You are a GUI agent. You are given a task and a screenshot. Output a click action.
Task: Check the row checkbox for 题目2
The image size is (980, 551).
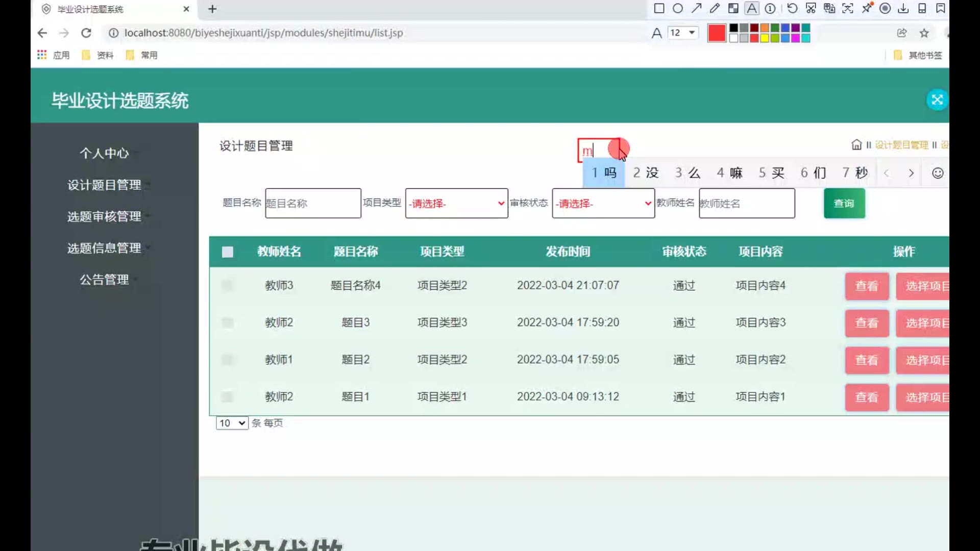click(x=228, y=360)
